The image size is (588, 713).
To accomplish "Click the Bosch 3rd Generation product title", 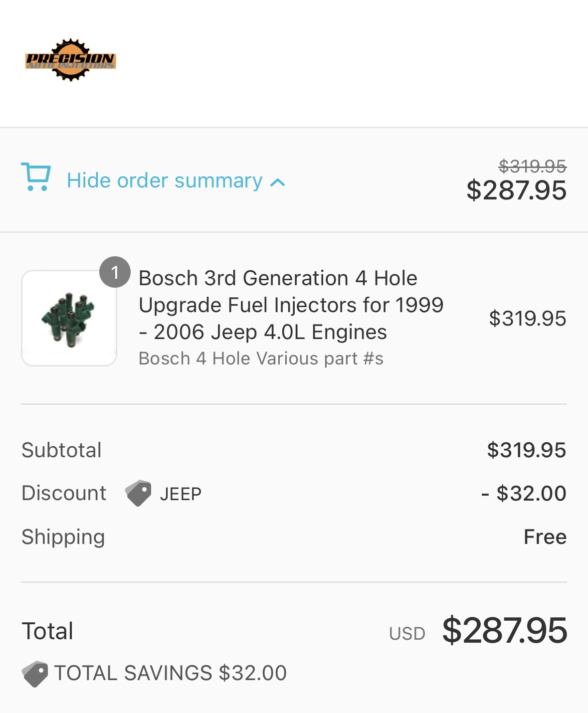I will coord(291,305).
